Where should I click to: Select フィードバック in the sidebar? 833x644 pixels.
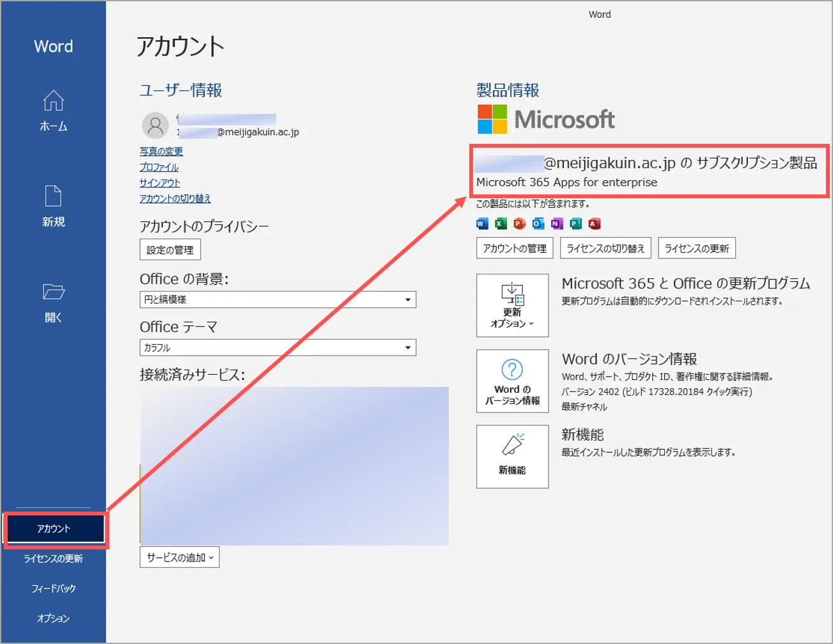pos(54,588)
